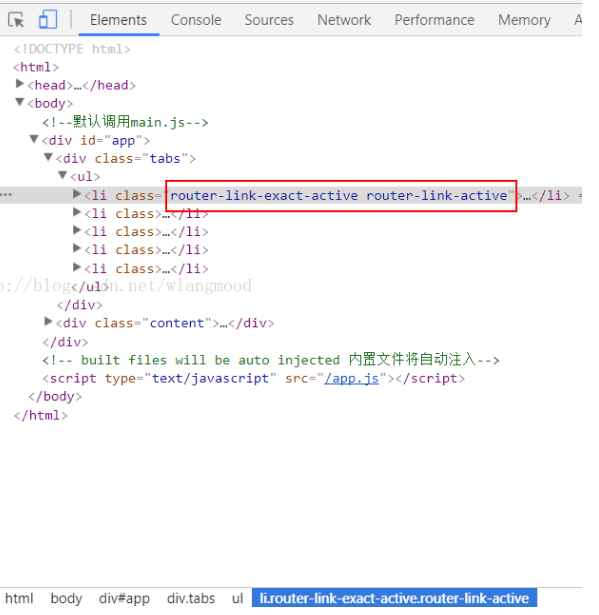Screen dimensions: 599x615
Task: Select the built files comment line
Action: click(x=271, y=360)
